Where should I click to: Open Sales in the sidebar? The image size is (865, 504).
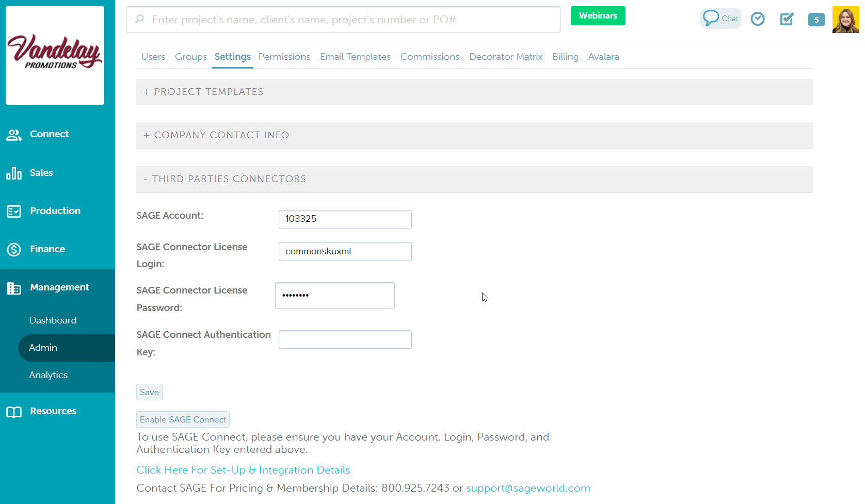pos(41,173)
